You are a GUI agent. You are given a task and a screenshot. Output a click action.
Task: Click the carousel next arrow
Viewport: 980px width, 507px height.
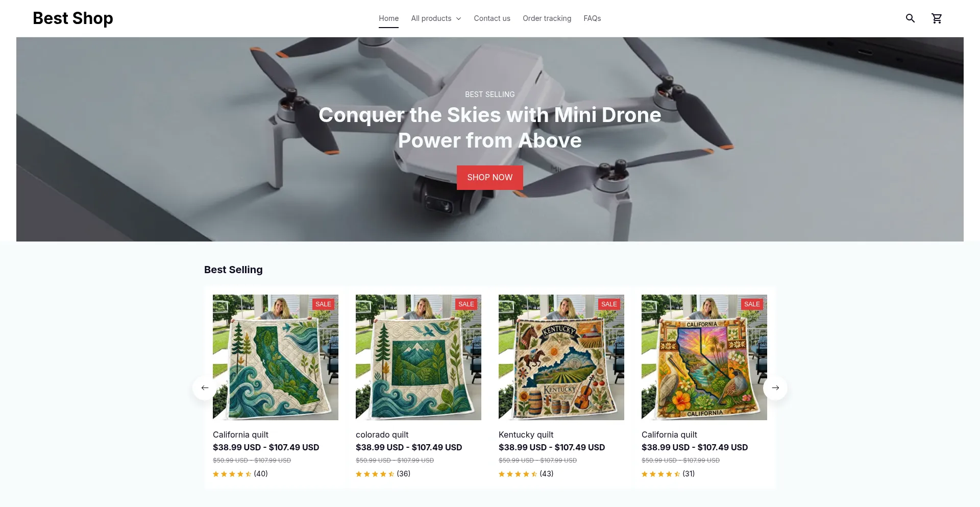(x=775, y=388)
